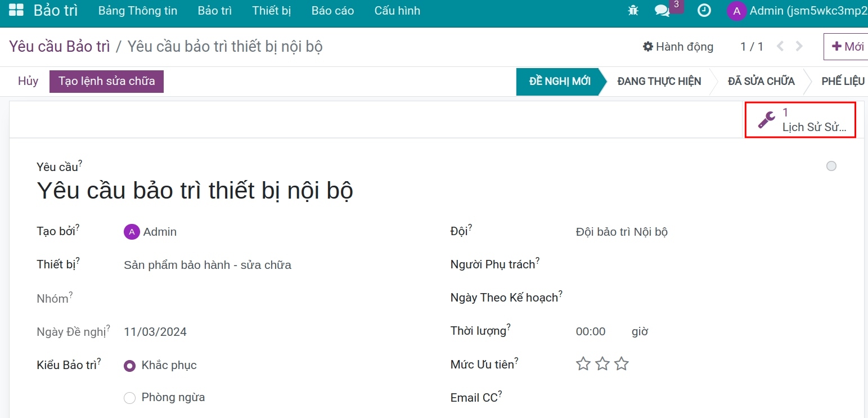Click the Hủy button

click(x=28, y=81)
